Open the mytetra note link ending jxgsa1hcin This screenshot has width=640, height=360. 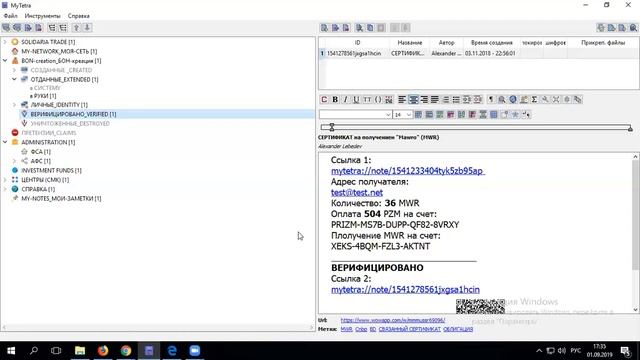pyautogui.click(x=405, y=289)
